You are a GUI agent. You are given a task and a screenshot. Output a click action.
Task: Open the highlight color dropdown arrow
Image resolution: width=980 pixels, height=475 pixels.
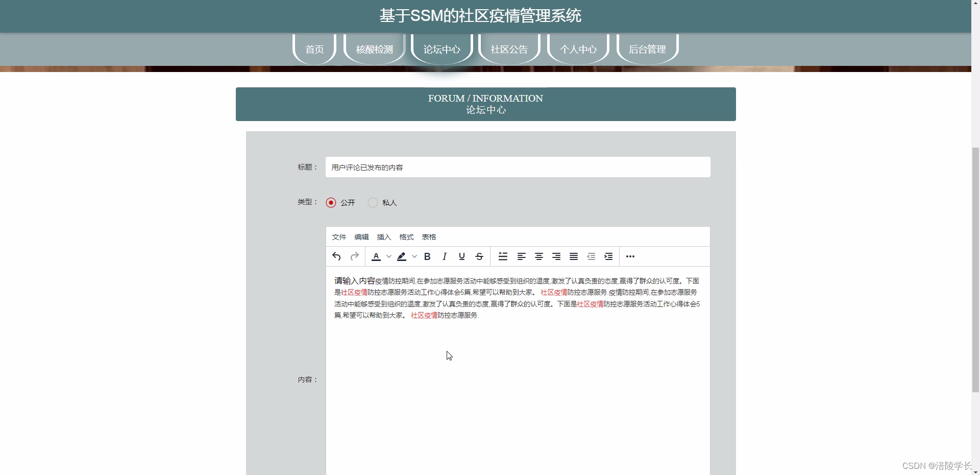coord(414,256)
